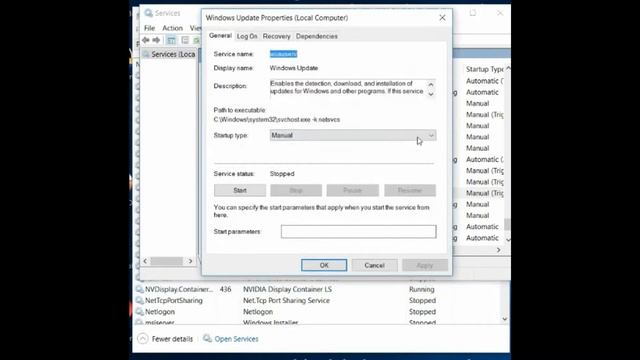640x360 pixels.
Task: Click right arrow of console tree horizontal scrollbar
Action: (190, 261)
